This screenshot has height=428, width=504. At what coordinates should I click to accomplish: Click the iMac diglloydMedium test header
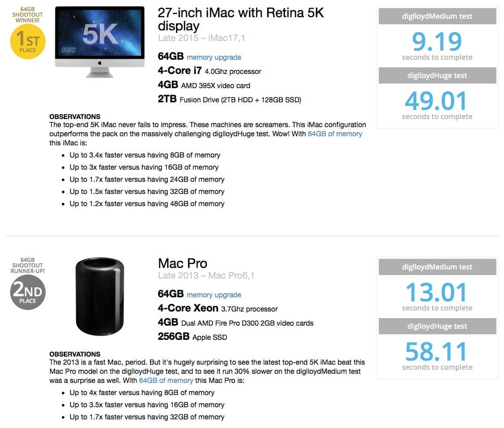tap(437, 16)
